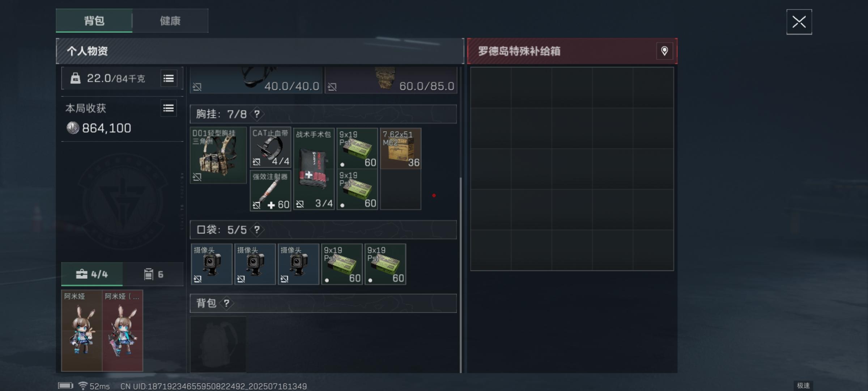The width and height of the screenshot is (868, 391).
Task: Select the CAT止血带 tourniquet item
Action: [x=271, y=147]
